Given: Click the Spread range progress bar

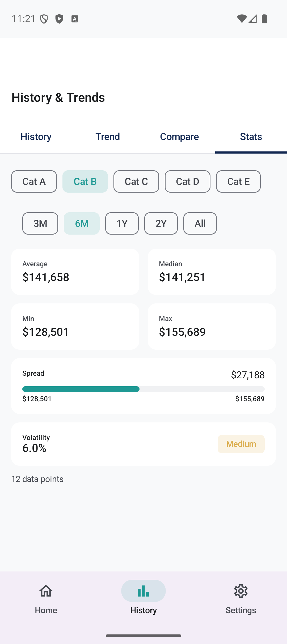Looking at the screenshot, I should (143, 389).
